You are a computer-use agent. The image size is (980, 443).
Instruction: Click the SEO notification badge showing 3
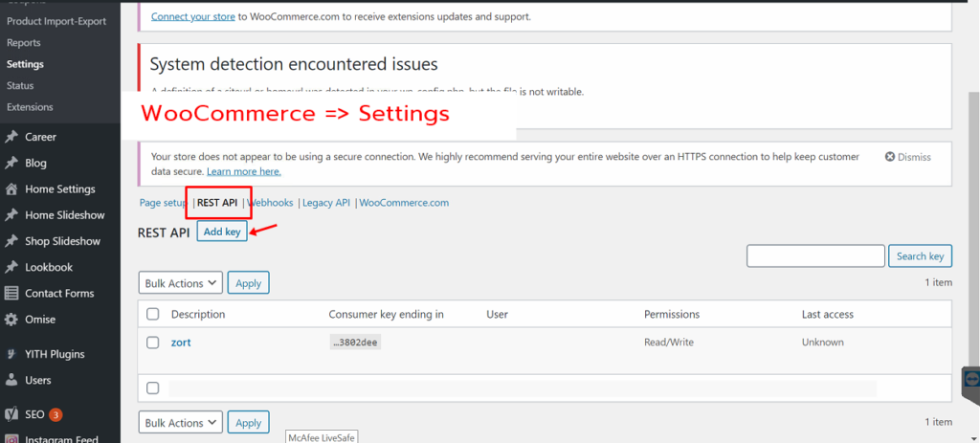[56, 414]
